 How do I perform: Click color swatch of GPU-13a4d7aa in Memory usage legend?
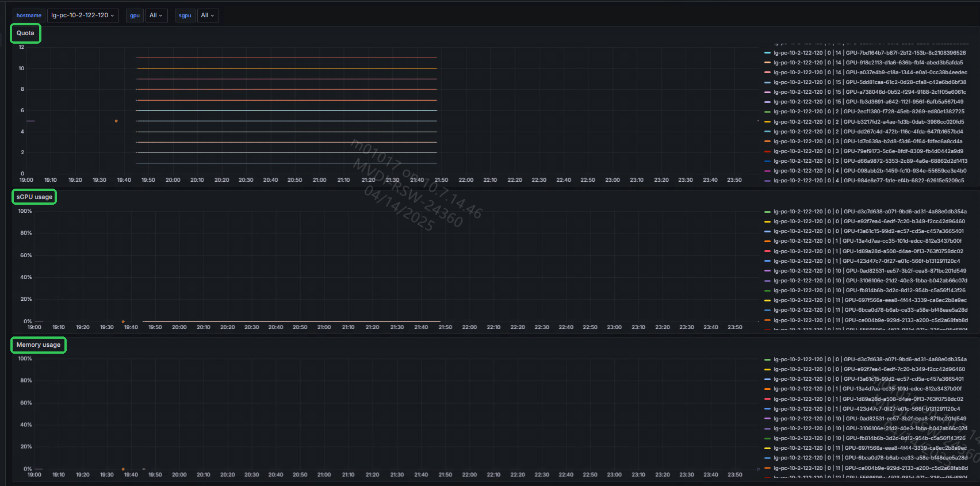767,389
